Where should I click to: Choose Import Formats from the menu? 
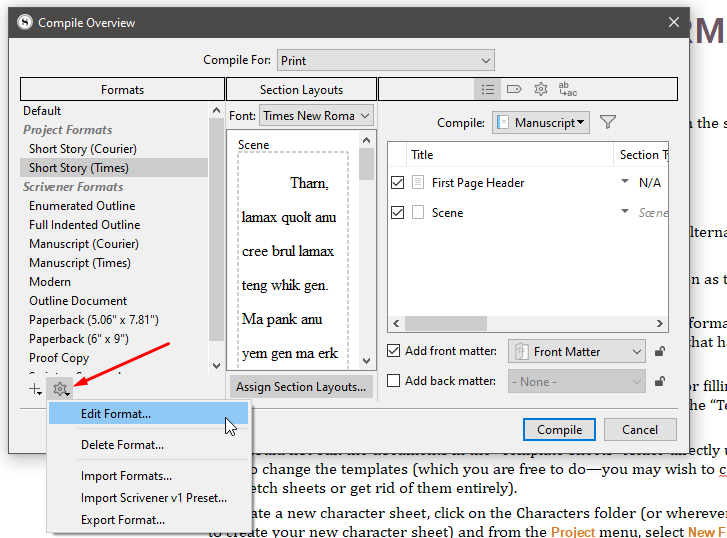click(x=148, y=476)
